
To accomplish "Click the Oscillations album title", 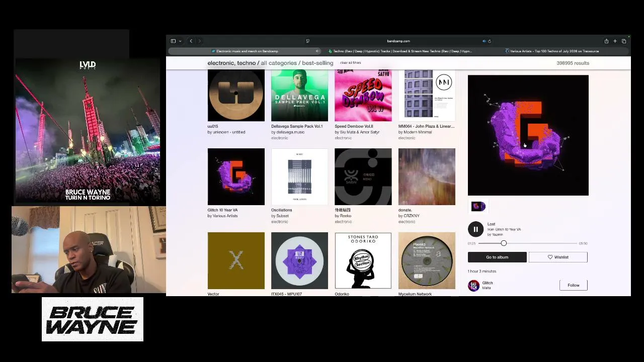I will coord(281,210).
